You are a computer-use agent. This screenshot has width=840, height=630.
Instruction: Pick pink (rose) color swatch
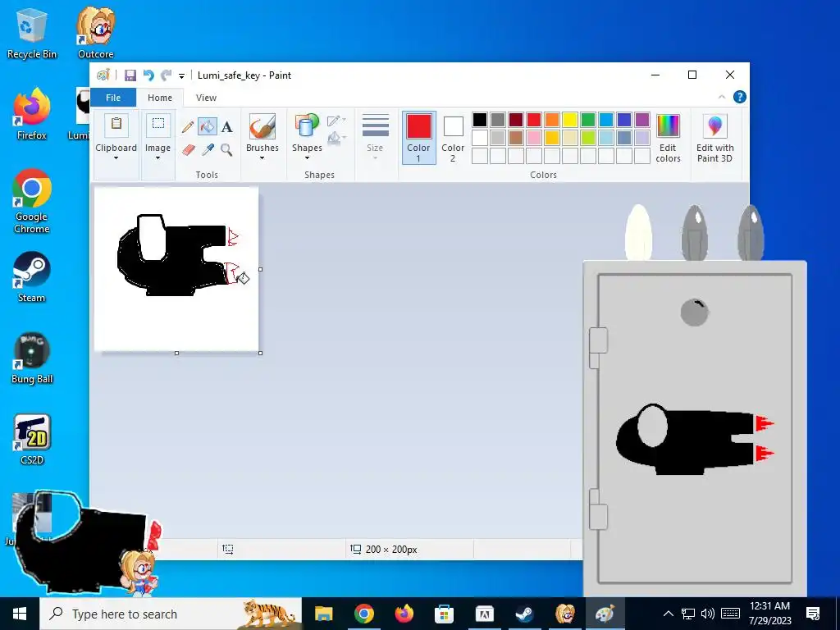coord(533,138)
